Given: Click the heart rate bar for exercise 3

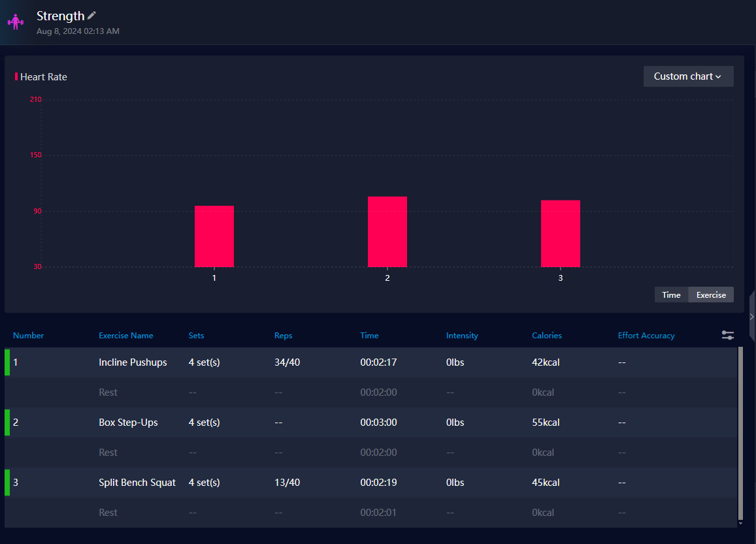Looking at the screenshot, I should pos(560,234).
